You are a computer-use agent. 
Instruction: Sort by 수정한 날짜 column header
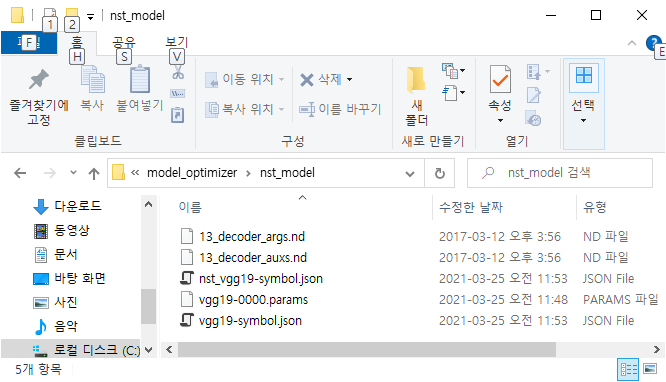(x=471, y=207)
